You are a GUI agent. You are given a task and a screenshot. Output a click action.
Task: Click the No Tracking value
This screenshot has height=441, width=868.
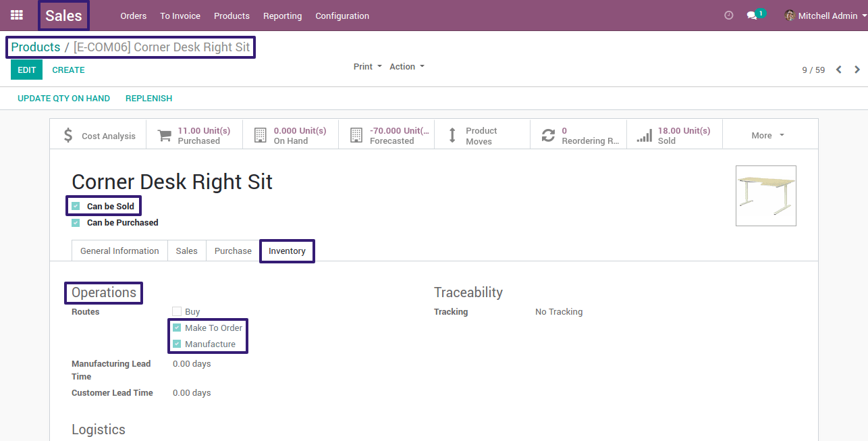point(559,311)
